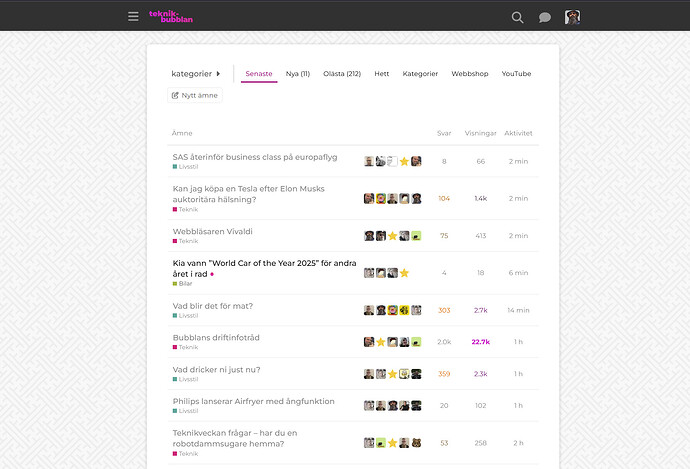Open topic Vad blir det för mat?
The width and height of the screenshot is (690, 469).
213,306
